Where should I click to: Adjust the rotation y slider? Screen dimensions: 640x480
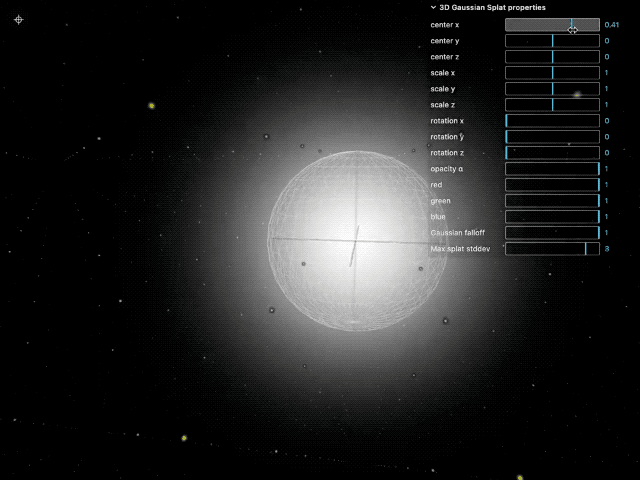(552, 137)
